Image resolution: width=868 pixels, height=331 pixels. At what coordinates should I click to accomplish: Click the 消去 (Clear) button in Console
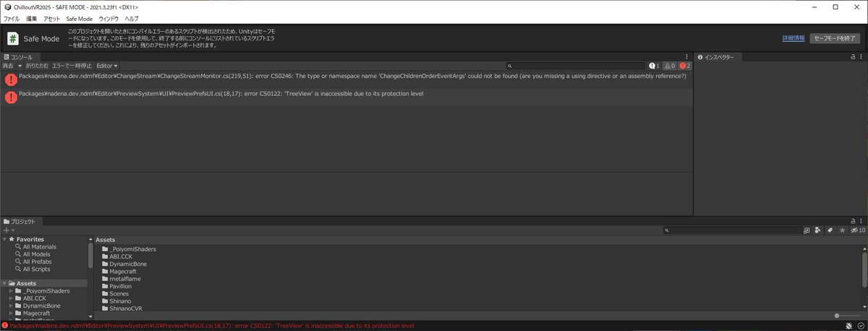8,66
